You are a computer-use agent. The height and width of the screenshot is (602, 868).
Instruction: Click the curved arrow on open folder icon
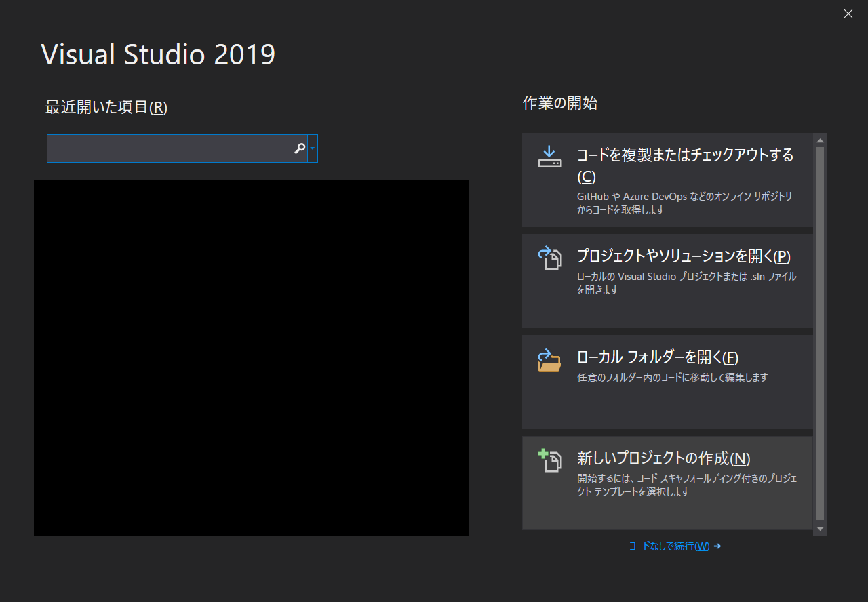coord(546,353)
